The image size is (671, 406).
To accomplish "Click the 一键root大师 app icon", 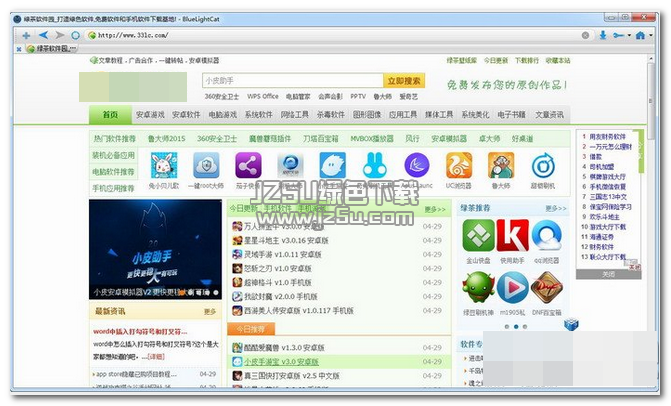I will (x=206, y=165).
